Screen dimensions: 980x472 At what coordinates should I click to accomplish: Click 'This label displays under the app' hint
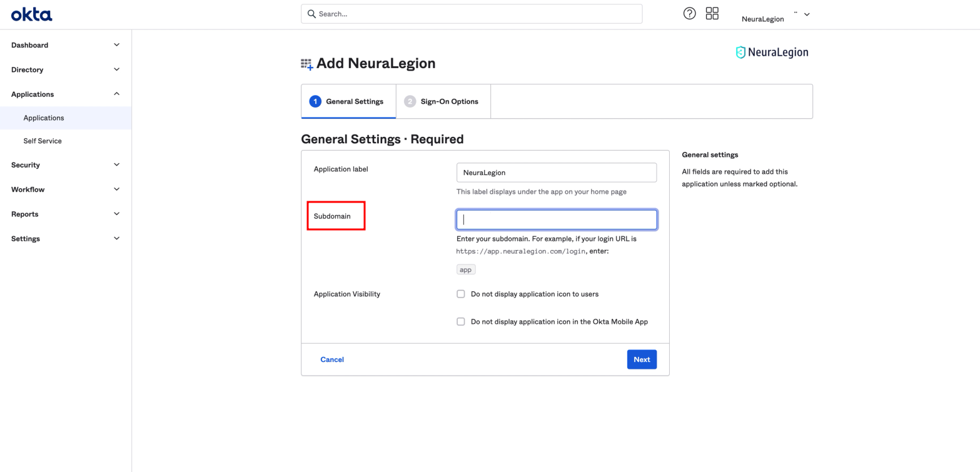pyautogui.click(x=542, y=192)
